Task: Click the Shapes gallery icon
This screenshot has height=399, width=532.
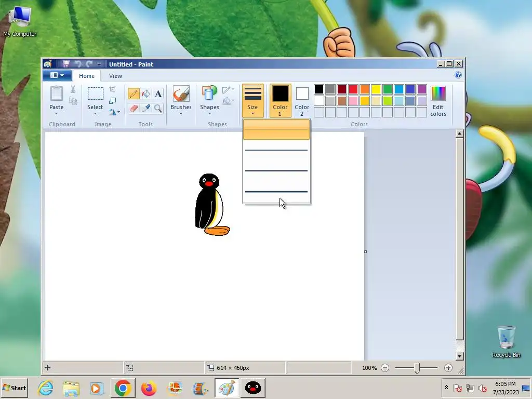Action: pos(209,94)
